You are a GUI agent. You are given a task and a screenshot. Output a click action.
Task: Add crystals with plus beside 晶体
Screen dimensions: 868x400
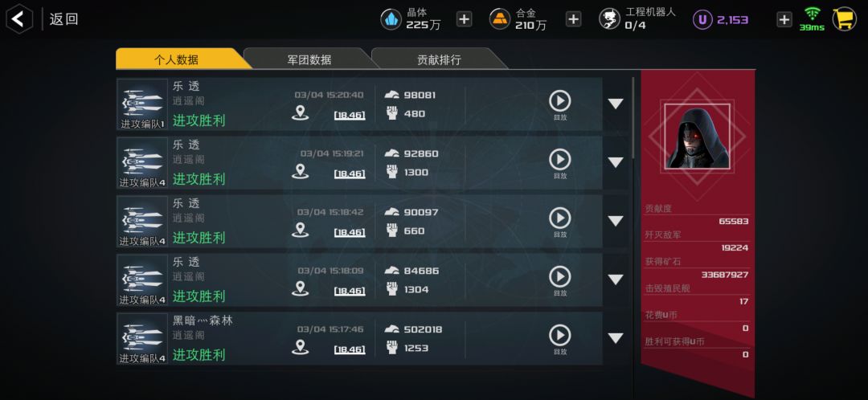pos(464,19)
